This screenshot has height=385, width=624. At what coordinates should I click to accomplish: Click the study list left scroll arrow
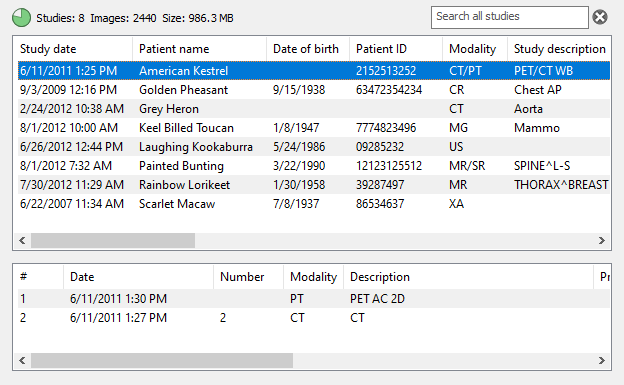pyautogui.click(x=22, y=240)
